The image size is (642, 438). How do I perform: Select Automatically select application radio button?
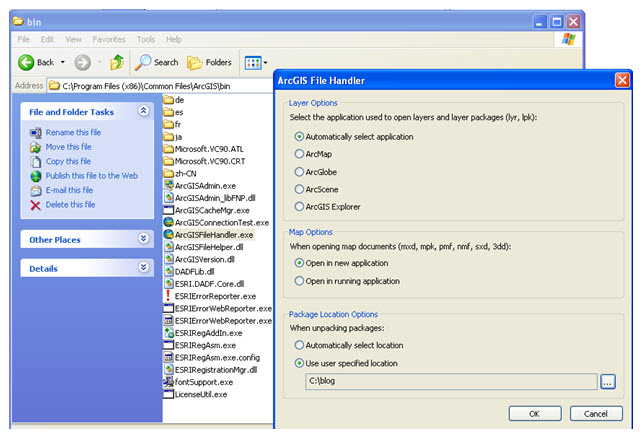[299, 136]
